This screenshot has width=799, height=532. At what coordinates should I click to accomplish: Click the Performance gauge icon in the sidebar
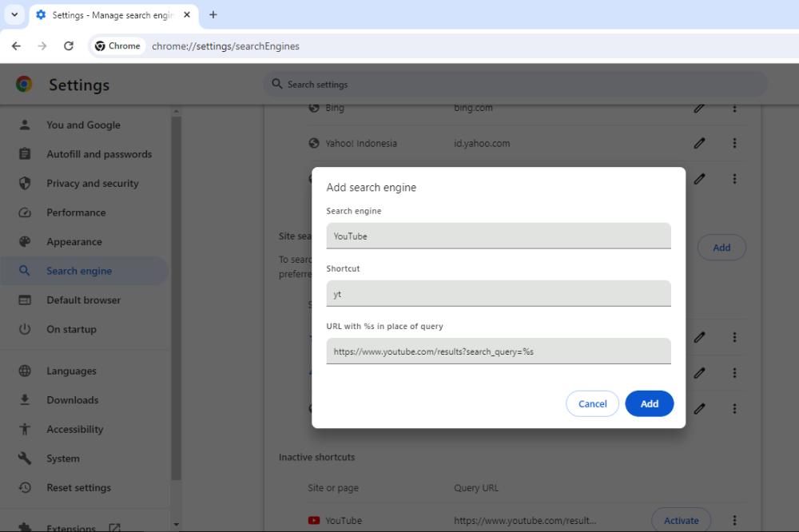point(25,212)
